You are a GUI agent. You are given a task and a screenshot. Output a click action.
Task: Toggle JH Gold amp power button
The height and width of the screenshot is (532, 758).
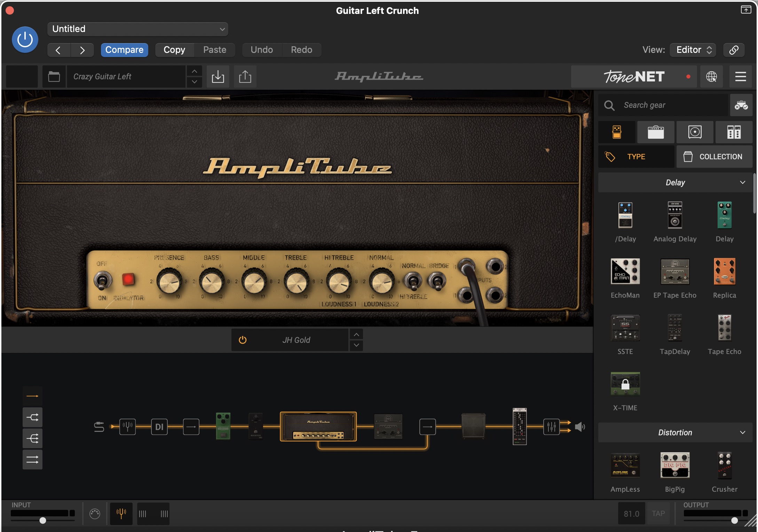[x=243, y=340]
